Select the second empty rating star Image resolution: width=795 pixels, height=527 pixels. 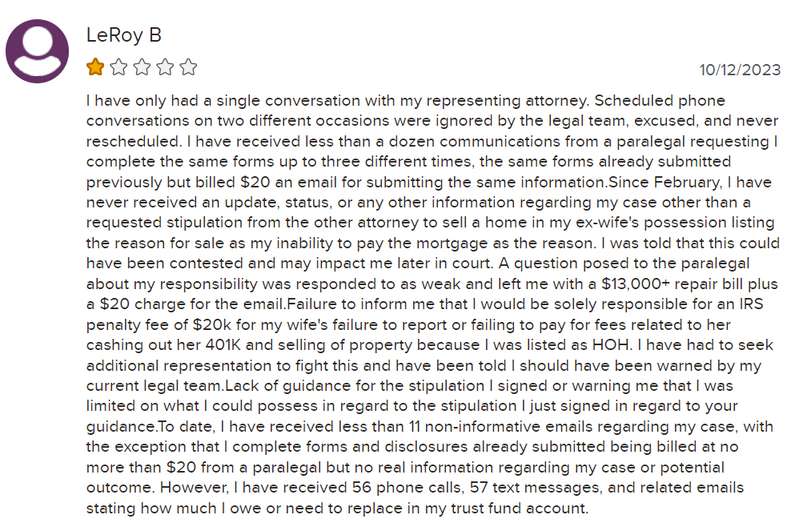point(119,67)
